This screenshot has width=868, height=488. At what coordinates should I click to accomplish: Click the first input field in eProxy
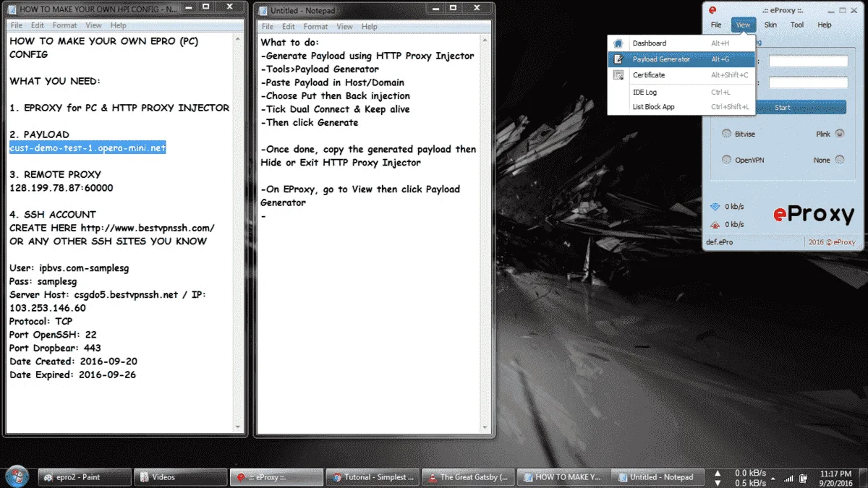pos(808,61)
